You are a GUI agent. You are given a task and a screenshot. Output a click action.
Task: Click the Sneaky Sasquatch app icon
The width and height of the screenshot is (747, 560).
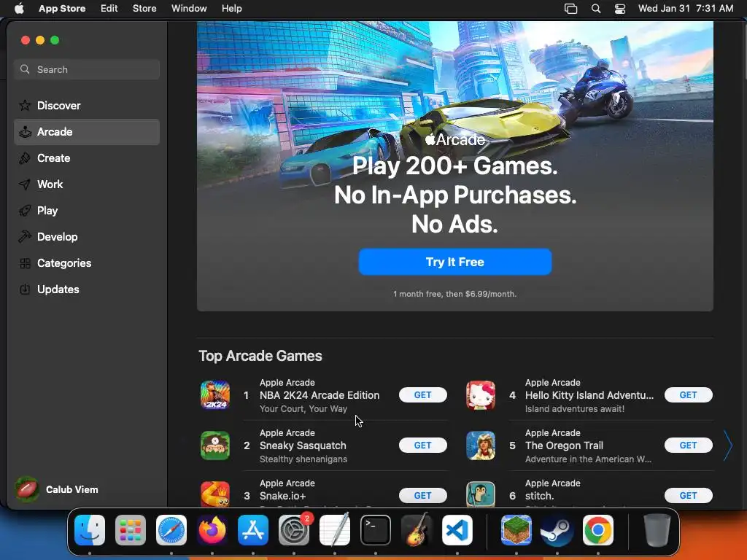pyautogui.click(x=215, y=446)
